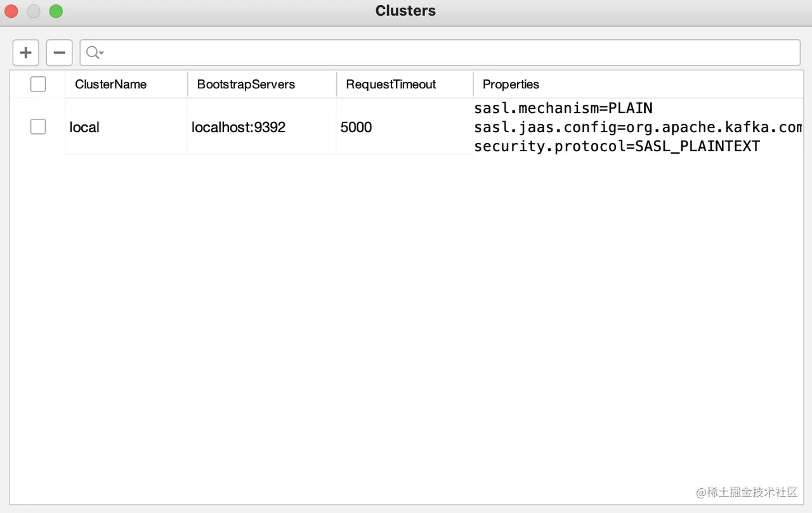Click the security.protocol=SASL_PLAINTEXT property line
The height and width of the screenshot is (513, 812).
coord(617,146)
